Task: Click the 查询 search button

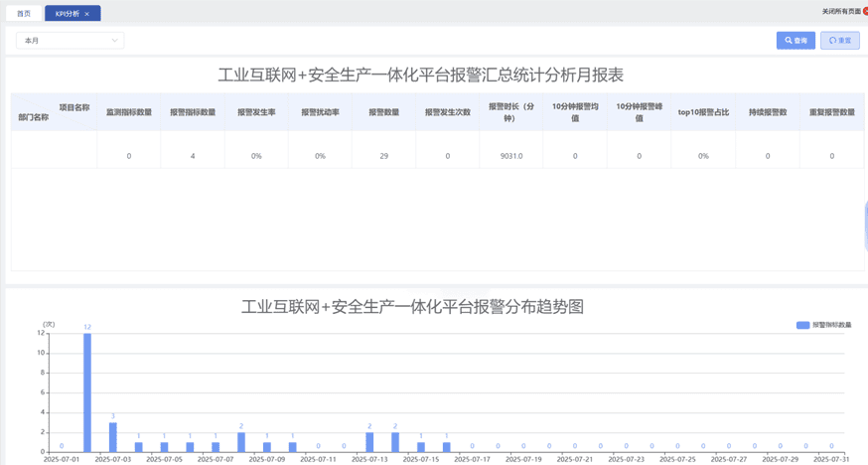Action: (x=796, y=41)
